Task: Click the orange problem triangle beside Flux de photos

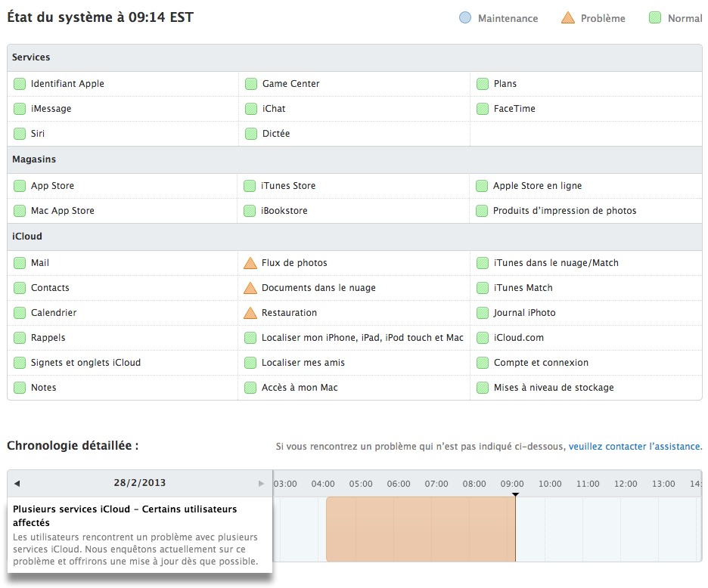Action: click(250, 263)
